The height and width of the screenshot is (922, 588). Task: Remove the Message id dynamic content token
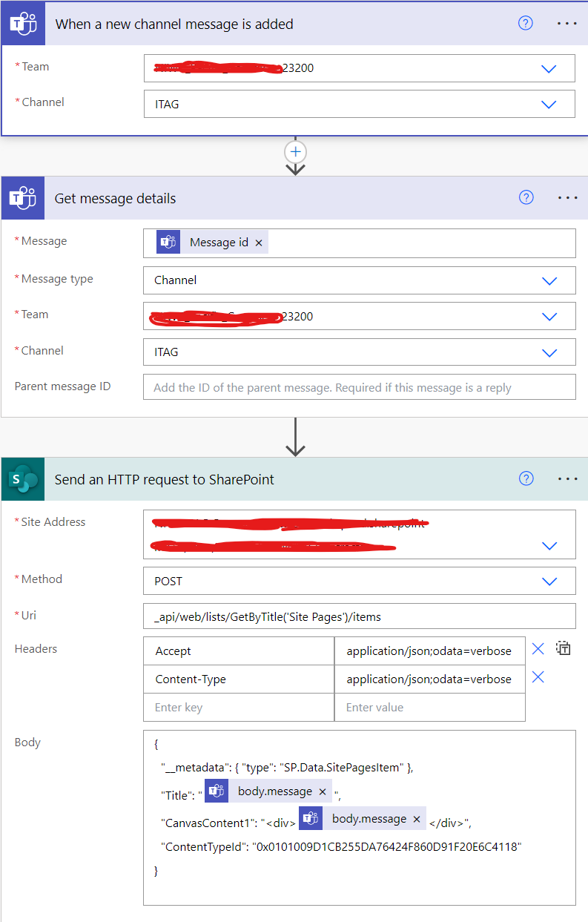pyautogui.click(x=259, y=241)
